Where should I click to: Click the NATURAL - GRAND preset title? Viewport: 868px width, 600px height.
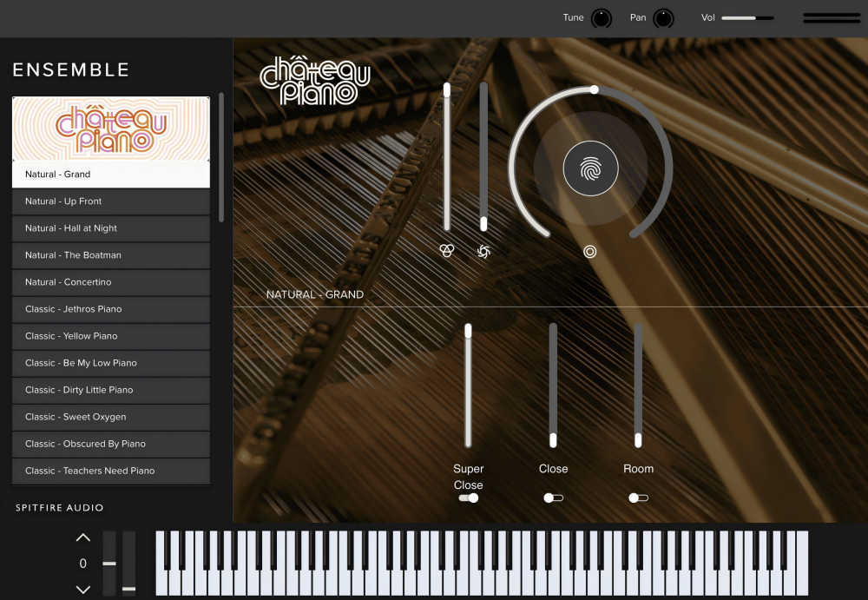click(315, 294)
